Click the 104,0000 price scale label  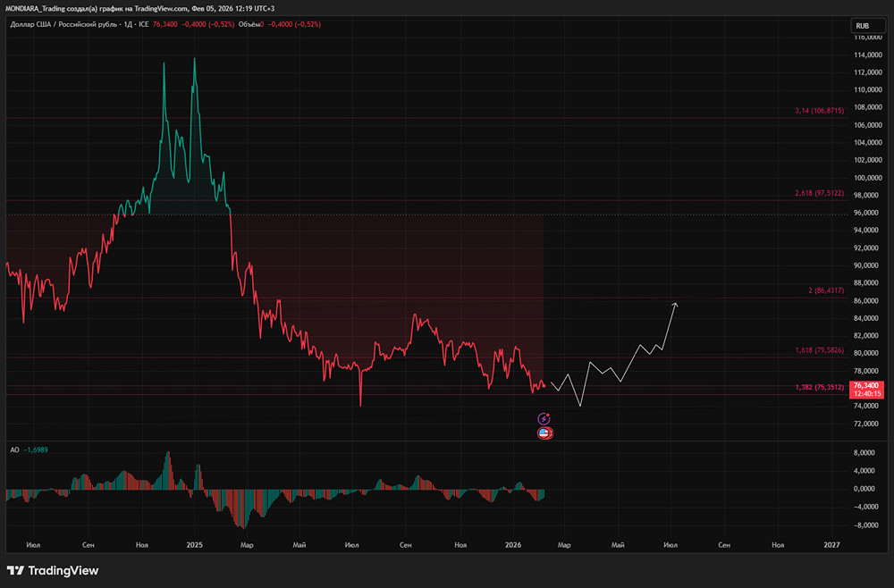tap(868, 142)
